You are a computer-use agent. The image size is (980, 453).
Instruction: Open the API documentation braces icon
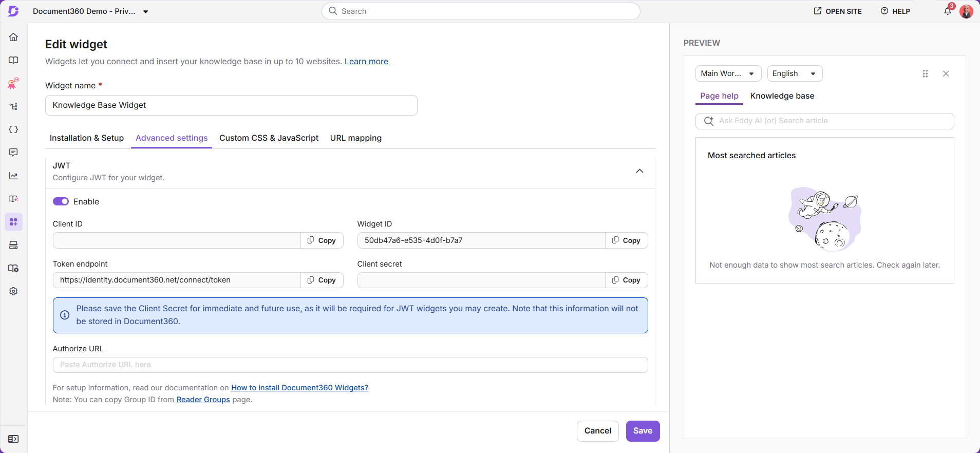(13, 129)
